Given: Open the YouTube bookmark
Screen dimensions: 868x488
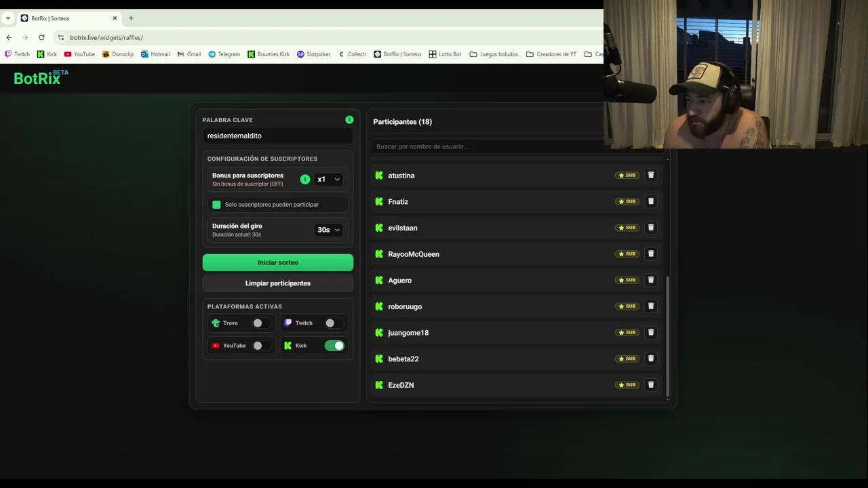Looking at the screenshot, I should [x=79, y=54].
